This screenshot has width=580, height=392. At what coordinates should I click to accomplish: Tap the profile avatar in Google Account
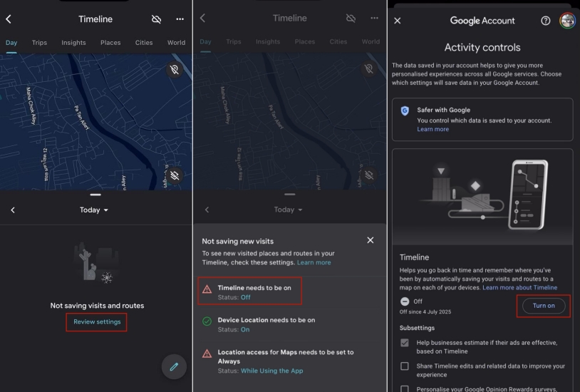click(x=567, y=21)
